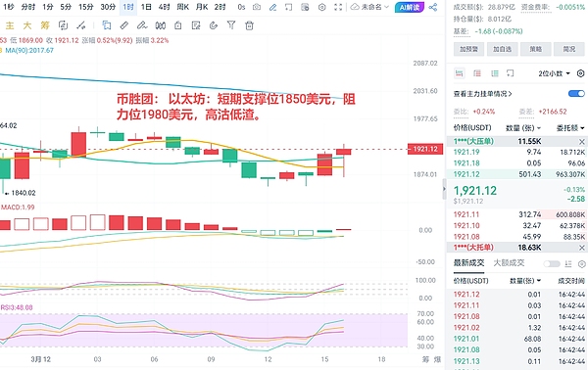Switch to 15分 timeframe

(86, 7)
